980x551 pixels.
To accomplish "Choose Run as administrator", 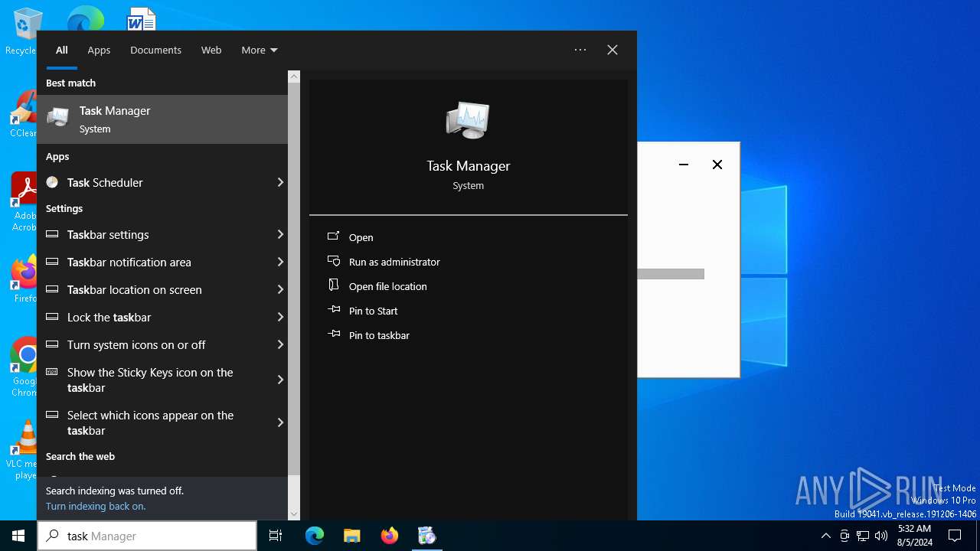I will 384,262.
